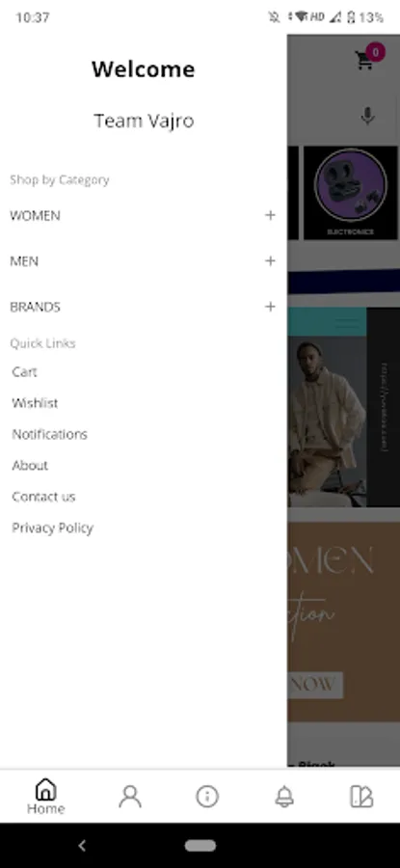Expand the BRANDS category

click(143, 307)
